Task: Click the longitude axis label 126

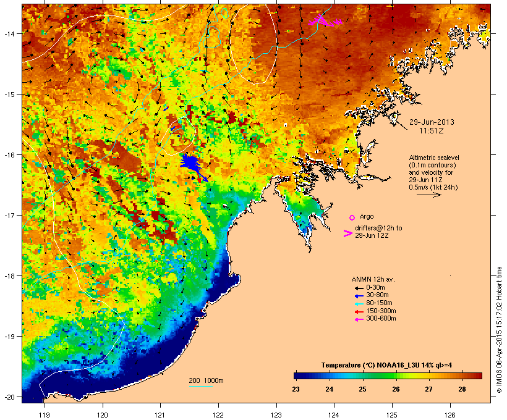Action: click(449, 415)
